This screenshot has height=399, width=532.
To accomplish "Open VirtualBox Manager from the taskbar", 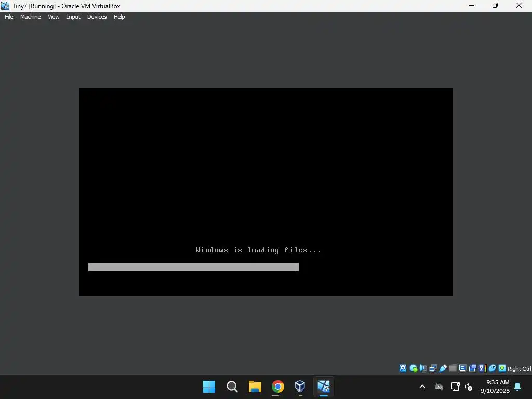I will click(x=300, y=387).
